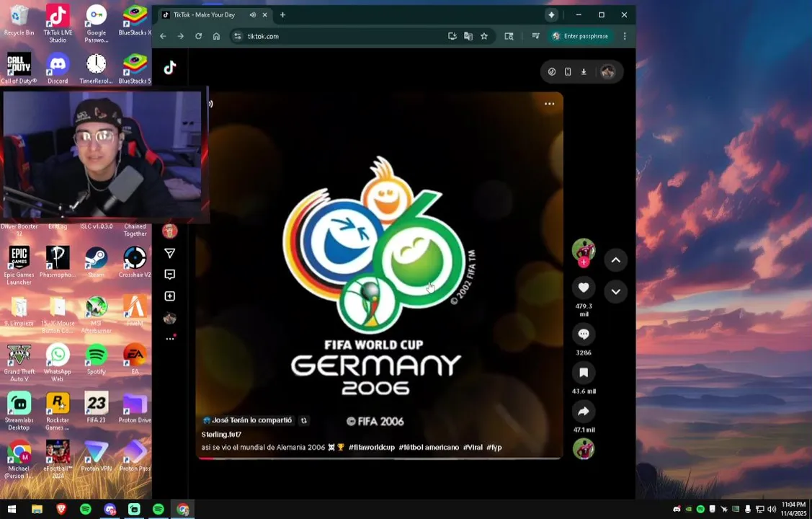The image size is (812, 519).
Task: Open the #fifaworldcup hashtag
Action: (372, 447)
